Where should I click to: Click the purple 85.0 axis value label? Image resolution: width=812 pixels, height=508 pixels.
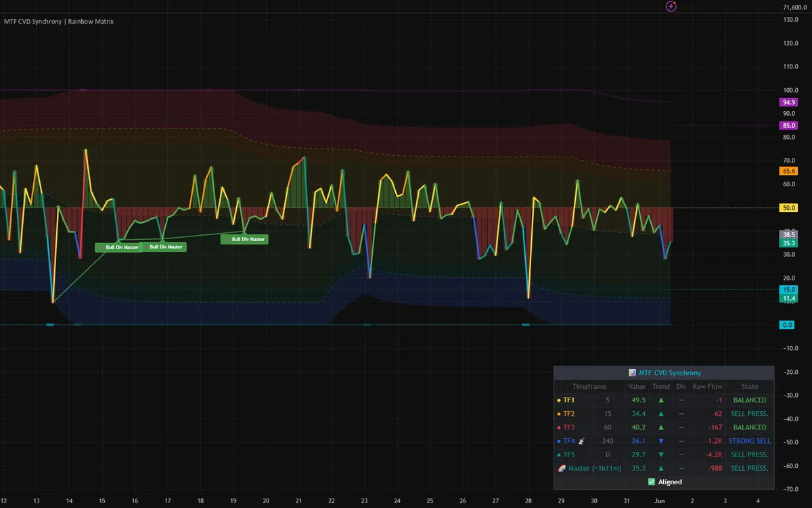click(x=788, y=125)
